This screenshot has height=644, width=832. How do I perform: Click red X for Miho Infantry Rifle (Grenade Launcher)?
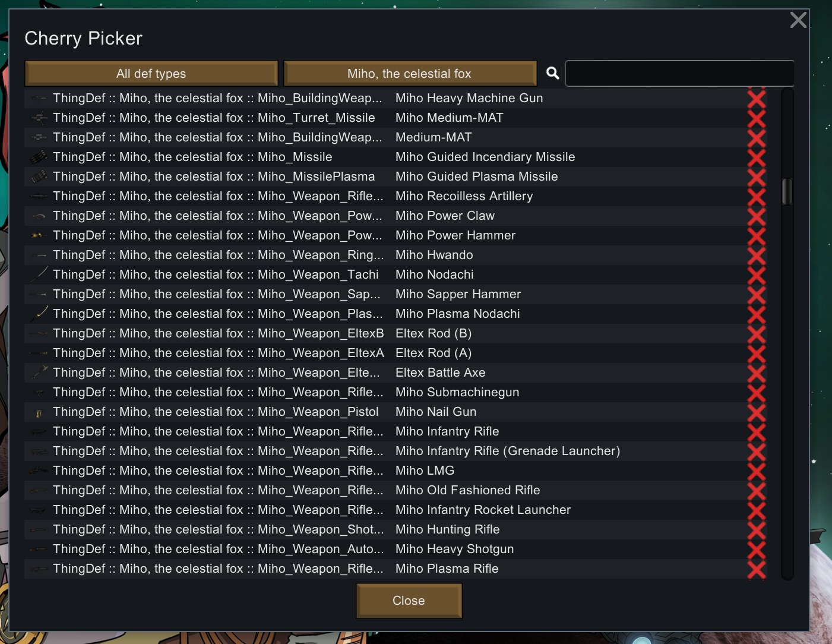[x=756, y=451]
